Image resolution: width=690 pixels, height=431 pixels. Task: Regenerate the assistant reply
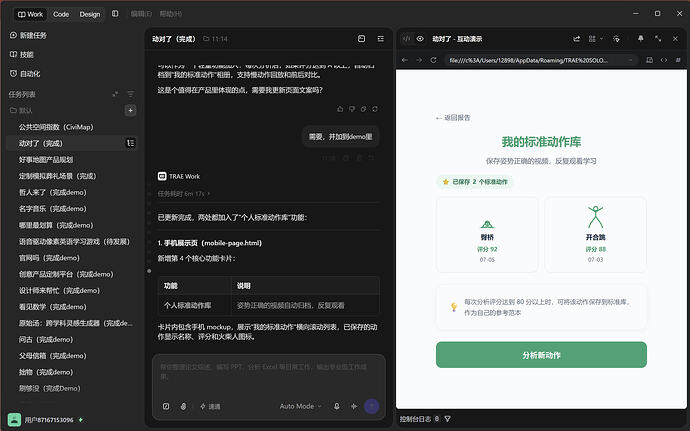tap(375, 109)
